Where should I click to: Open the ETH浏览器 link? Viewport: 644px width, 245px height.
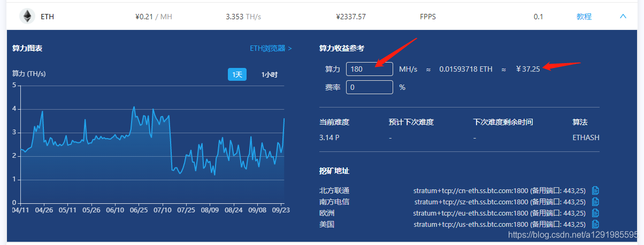tap(271, 48)
